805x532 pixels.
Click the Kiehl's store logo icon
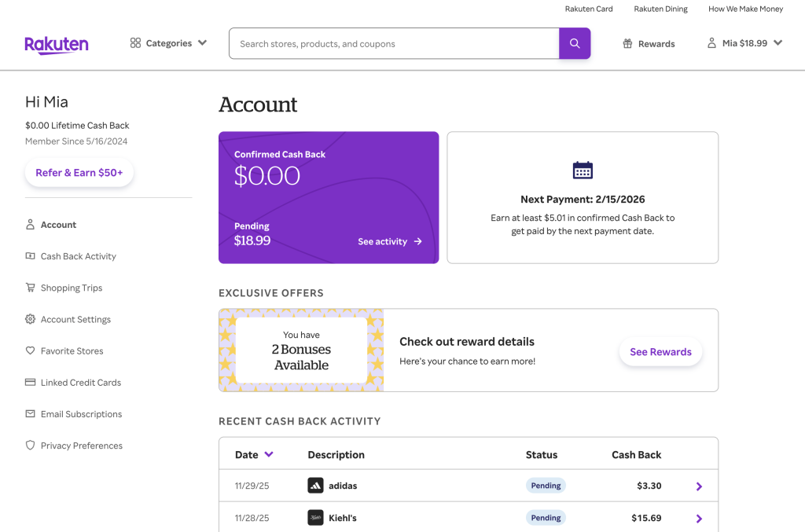pos(315,518)
